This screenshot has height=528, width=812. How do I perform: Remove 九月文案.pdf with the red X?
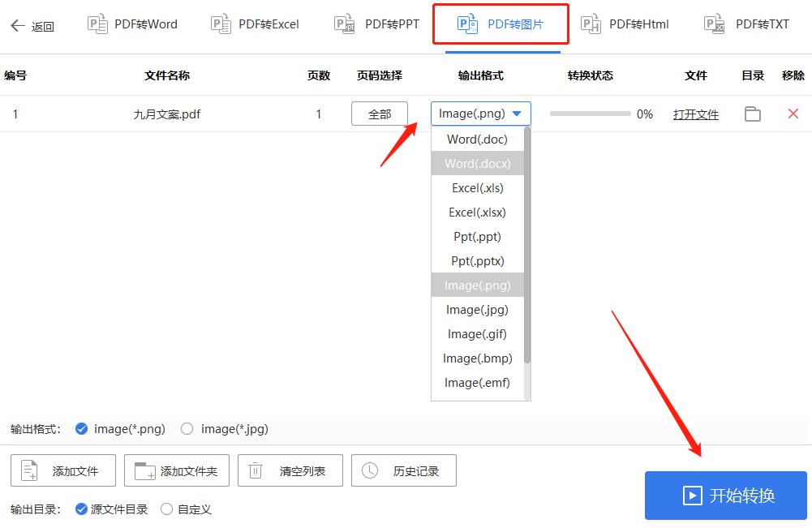pos(793,114)
